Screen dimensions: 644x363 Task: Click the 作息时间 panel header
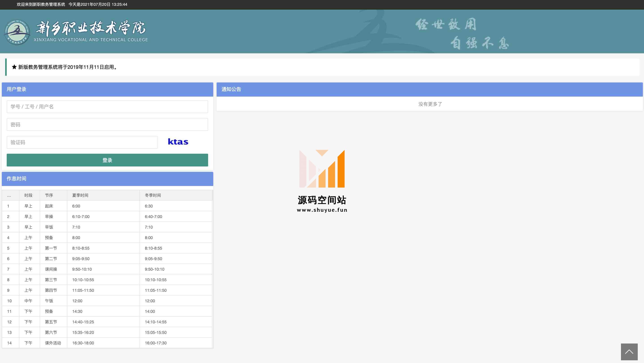pos(107,179)
